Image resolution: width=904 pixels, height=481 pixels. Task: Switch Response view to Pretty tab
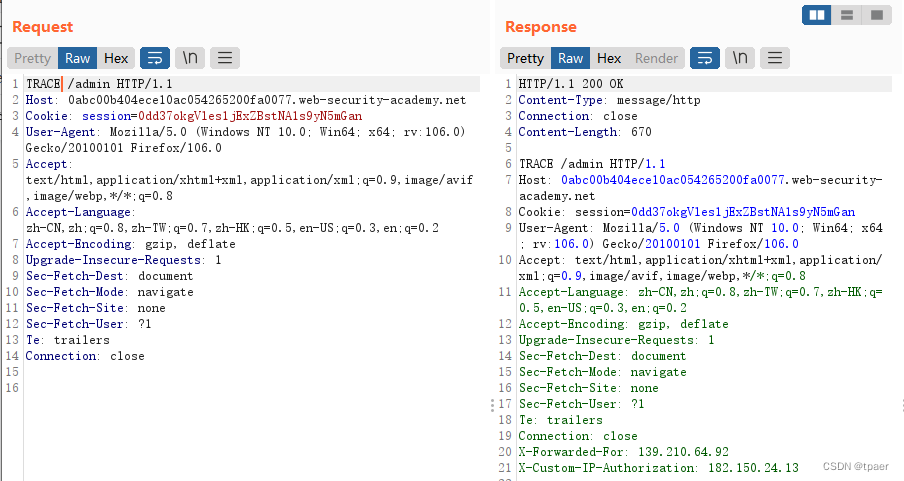point(525,58)
